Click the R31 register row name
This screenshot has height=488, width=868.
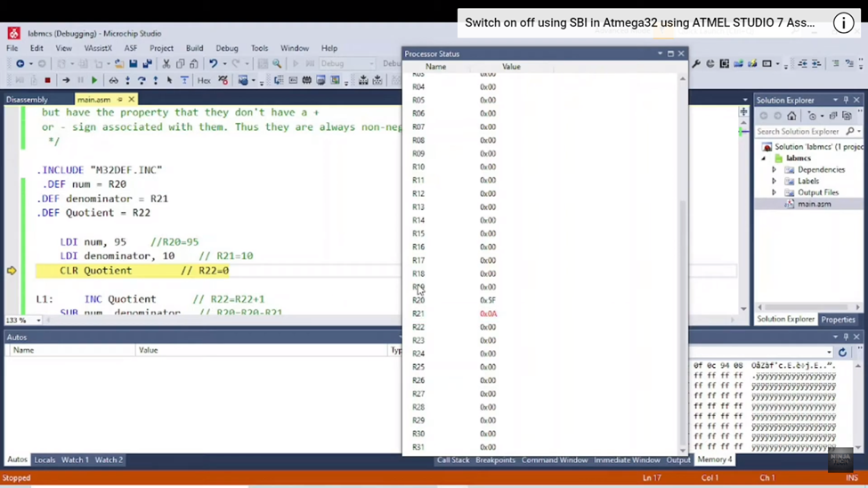[418, 447]
